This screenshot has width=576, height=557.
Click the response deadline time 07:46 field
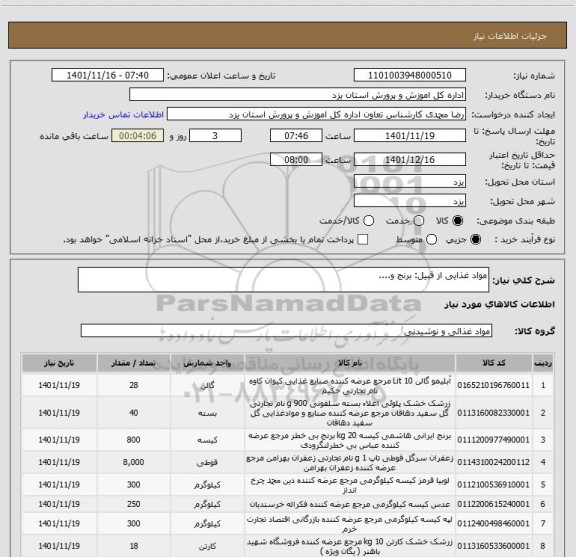point(296,136)
